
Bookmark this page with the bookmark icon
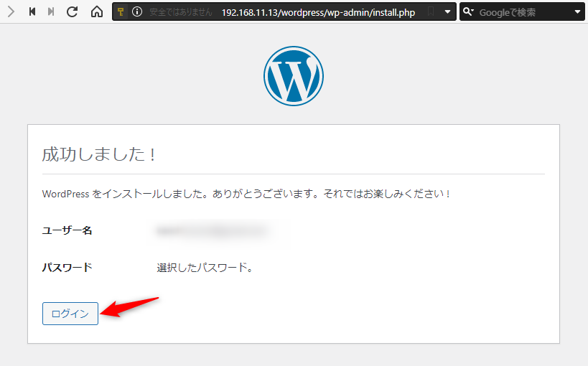(431, 12)
